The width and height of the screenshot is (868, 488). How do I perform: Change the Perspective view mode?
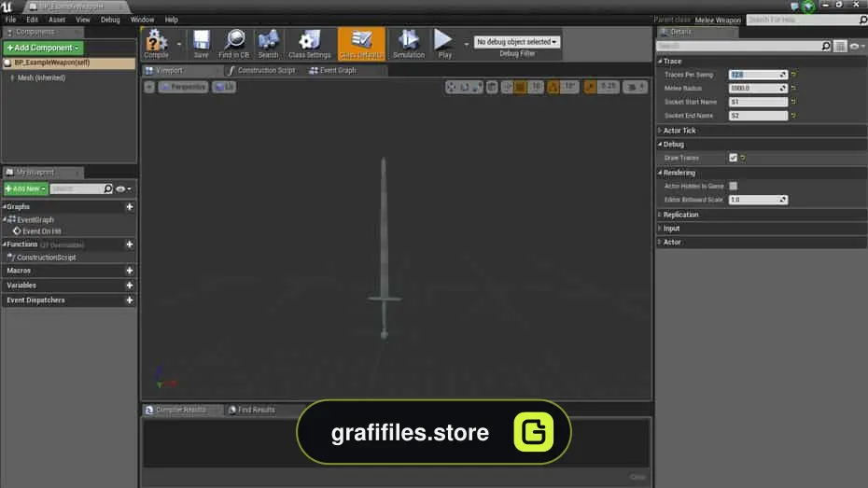(183, 87)
